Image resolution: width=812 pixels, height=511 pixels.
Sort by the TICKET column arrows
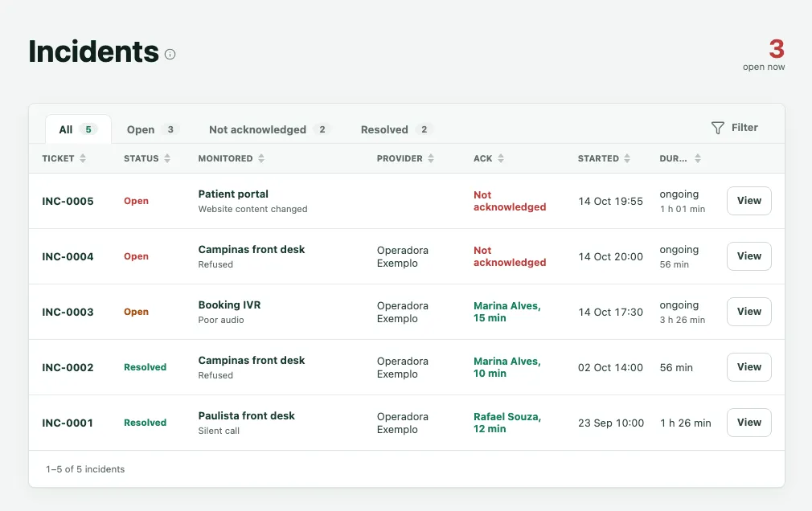coord(83,158)
